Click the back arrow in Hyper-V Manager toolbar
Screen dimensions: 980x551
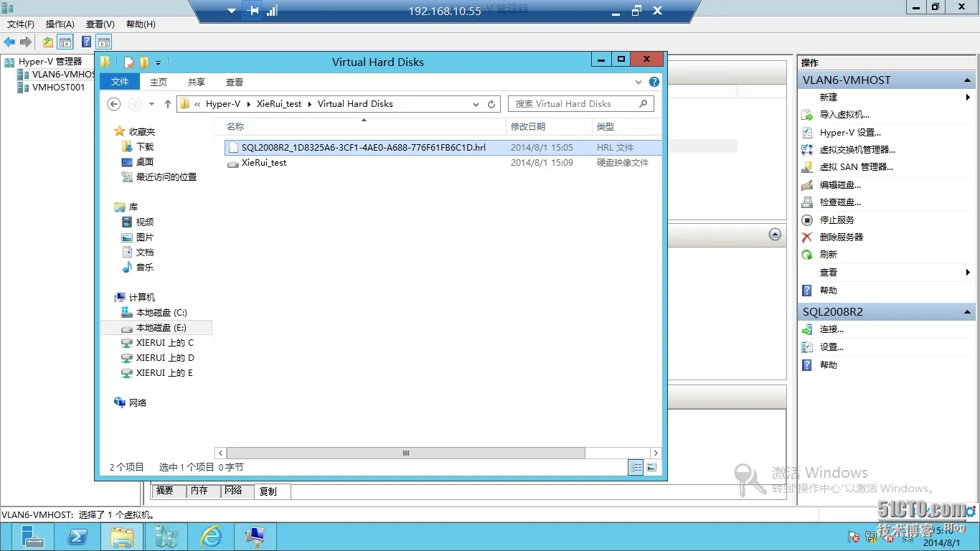9,42
